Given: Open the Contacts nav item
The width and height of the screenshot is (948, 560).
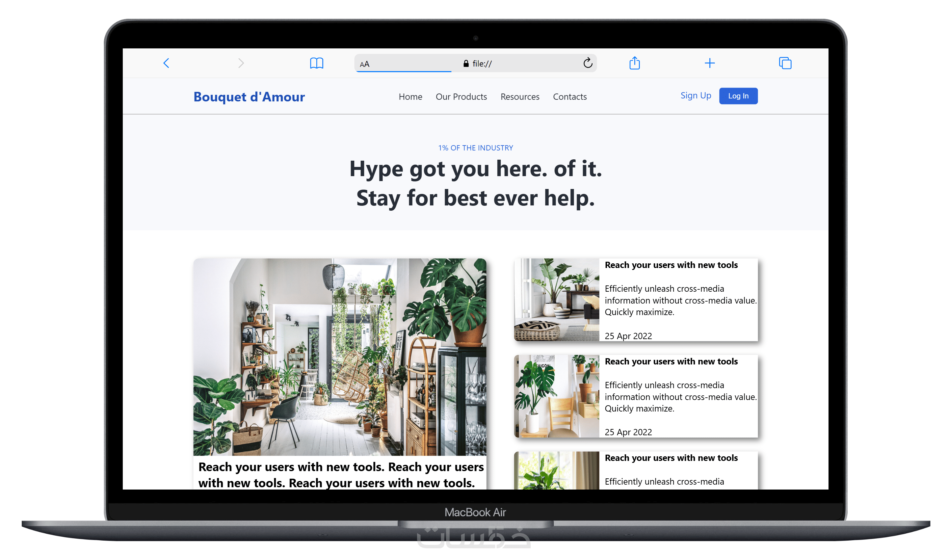Looking at the screenshot, I should (570, 96).
